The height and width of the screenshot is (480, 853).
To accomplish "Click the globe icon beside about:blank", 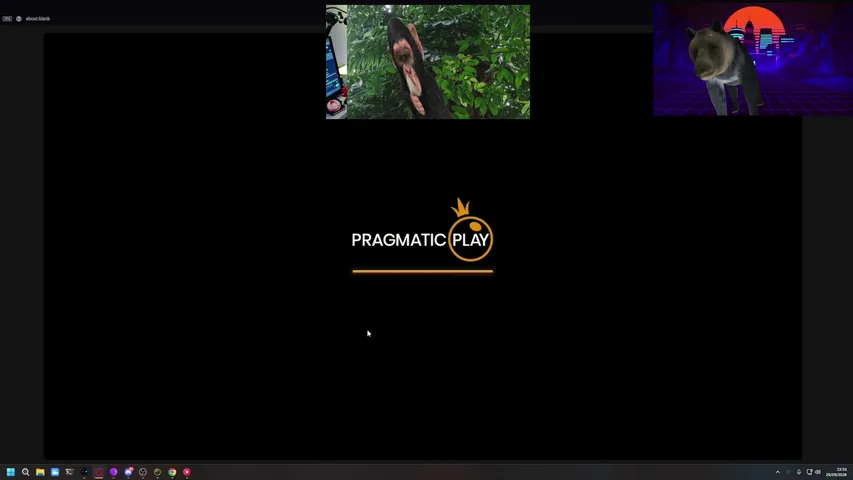I will pyautogui.click(x=18, y=19).
